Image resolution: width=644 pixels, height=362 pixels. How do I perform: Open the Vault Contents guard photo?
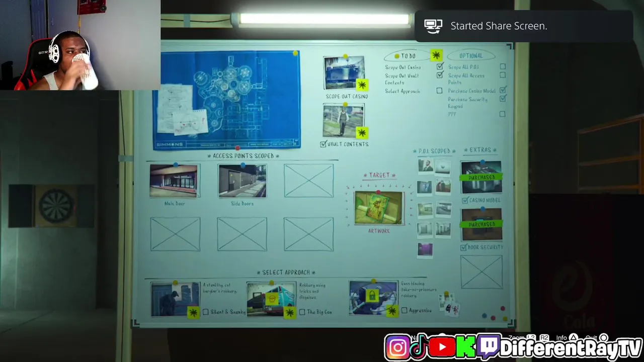(x=344, y=121)
